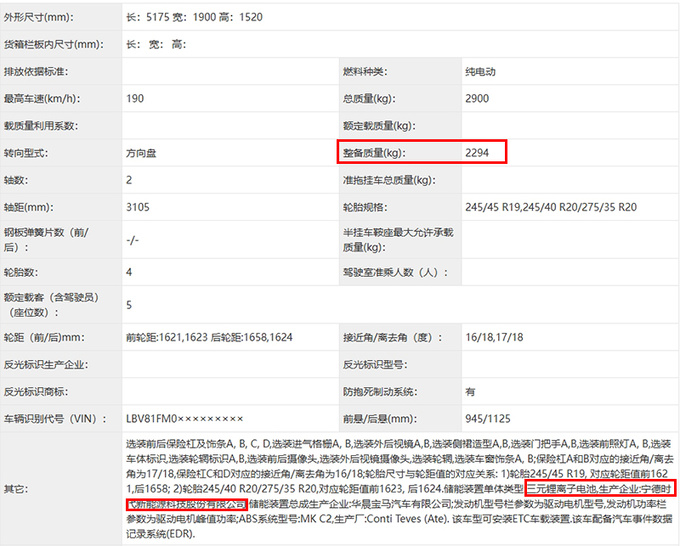
Task: Select the ABS value 有
Action: click(x=471, y=392)
